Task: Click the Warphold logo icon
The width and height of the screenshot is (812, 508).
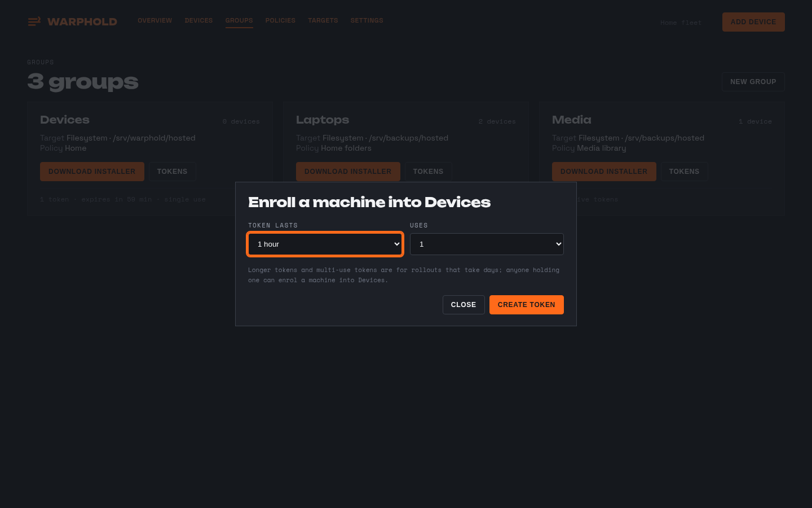Action: point(34,21)
